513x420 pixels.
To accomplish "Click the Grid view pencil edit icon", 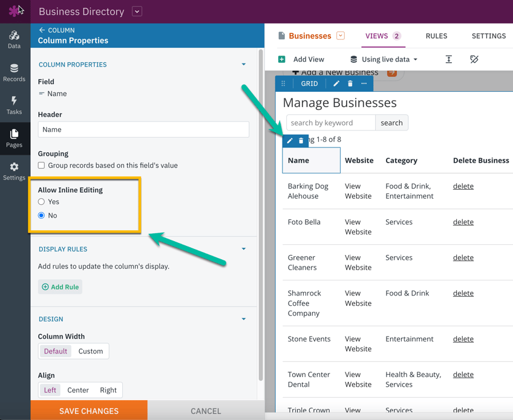I will pyautogui.click(x=336, y=84).
